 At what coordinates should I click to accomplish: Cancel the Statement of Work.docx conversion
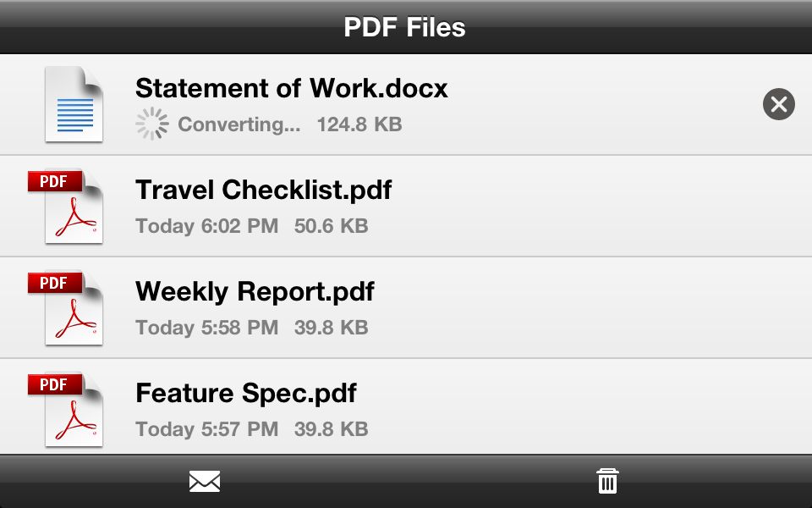(x=778, y=104)
